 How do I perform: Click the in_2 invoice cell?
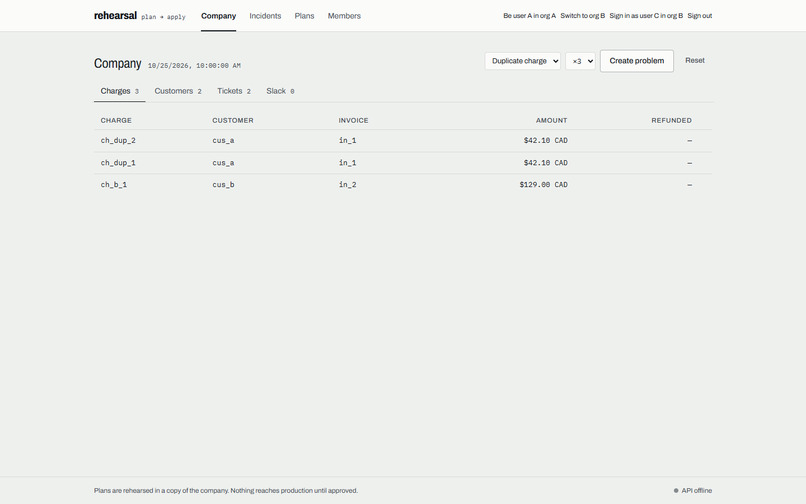tap(347, 185)
